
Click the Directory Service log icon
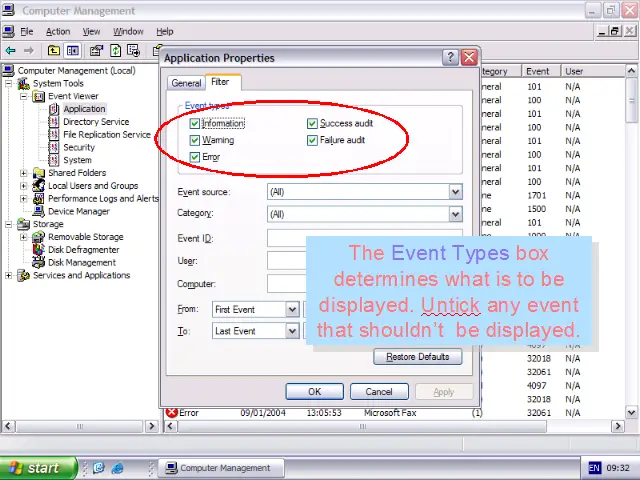54,122
